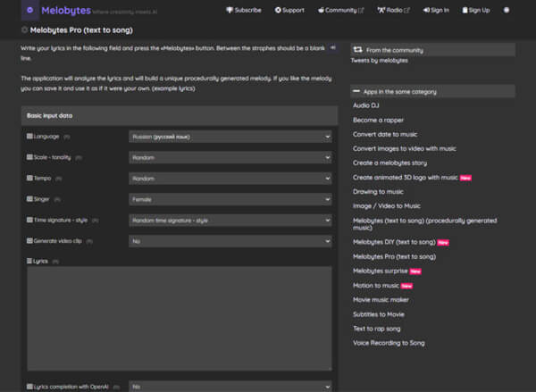Click the icon beside Generate video clip
This screenshot has height=392, width=536.
(x=29, y=241)
